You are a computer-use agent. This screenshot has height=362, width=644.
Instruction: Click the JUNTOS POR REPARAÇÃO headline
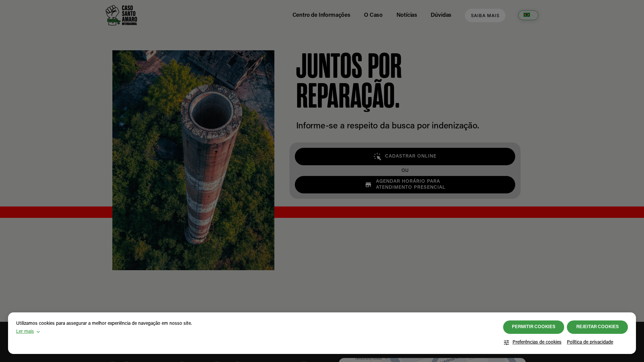349,81
